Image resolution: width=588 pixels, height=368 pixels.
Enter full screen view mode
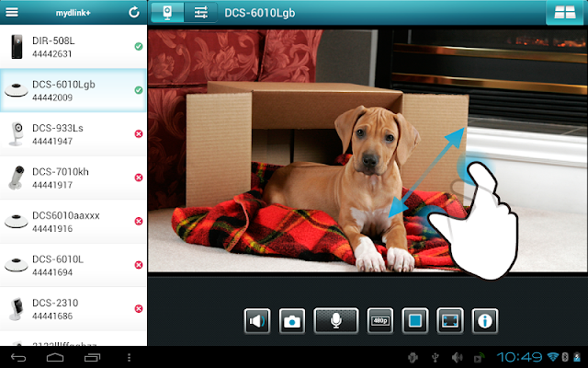[x=450, y=321]
